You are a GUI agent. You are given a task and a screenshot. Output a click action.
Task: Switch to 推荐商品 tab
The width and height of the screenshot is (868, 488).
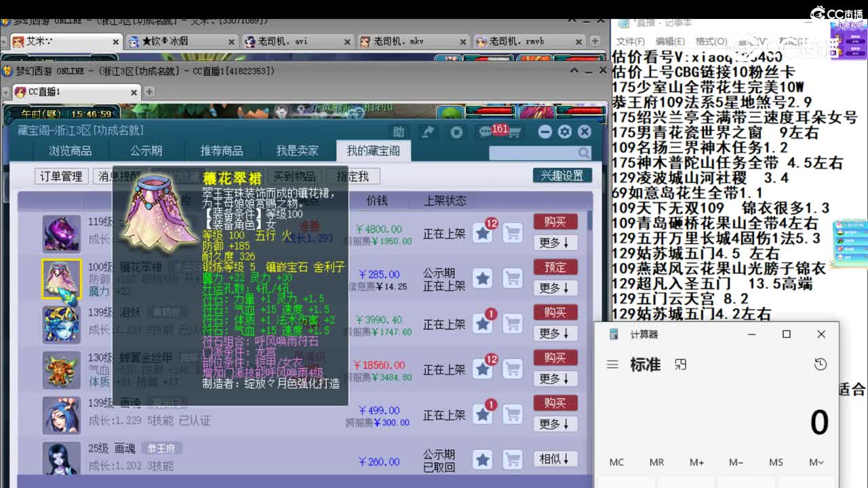222,150
